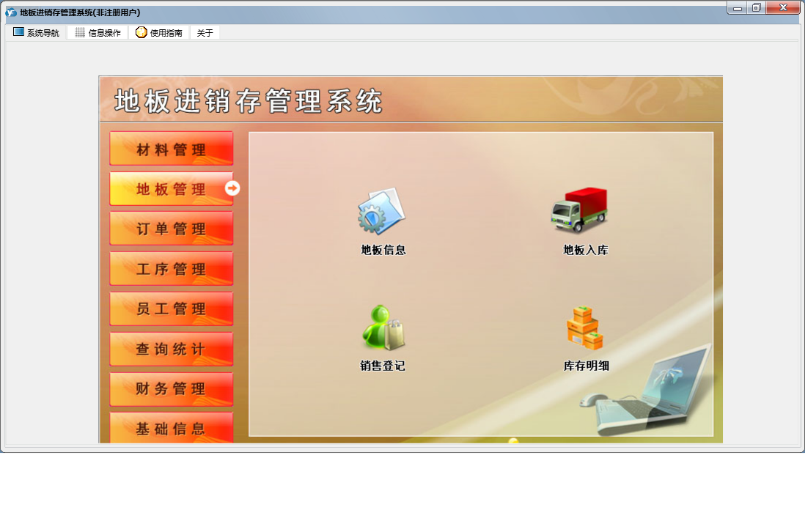Go to 工序管理 section
Screen dimensions: 805x532
coord(172,268)
